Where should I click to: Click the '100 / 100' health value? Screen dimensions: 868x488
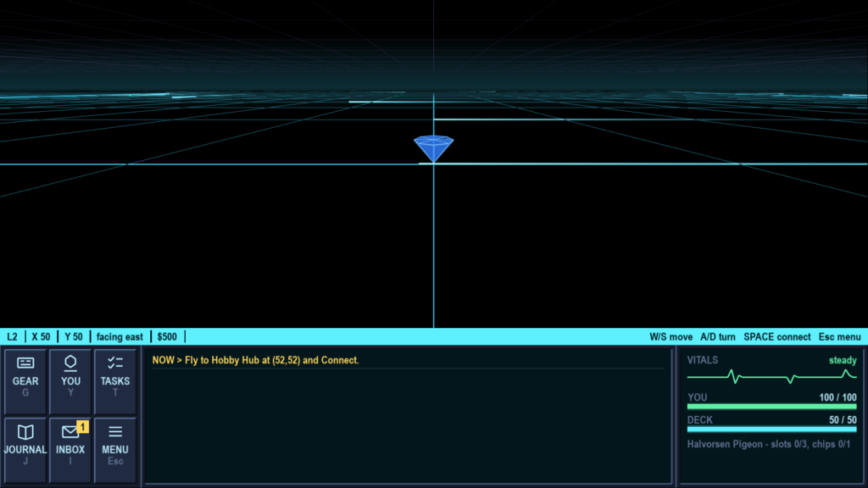(837, 397)
